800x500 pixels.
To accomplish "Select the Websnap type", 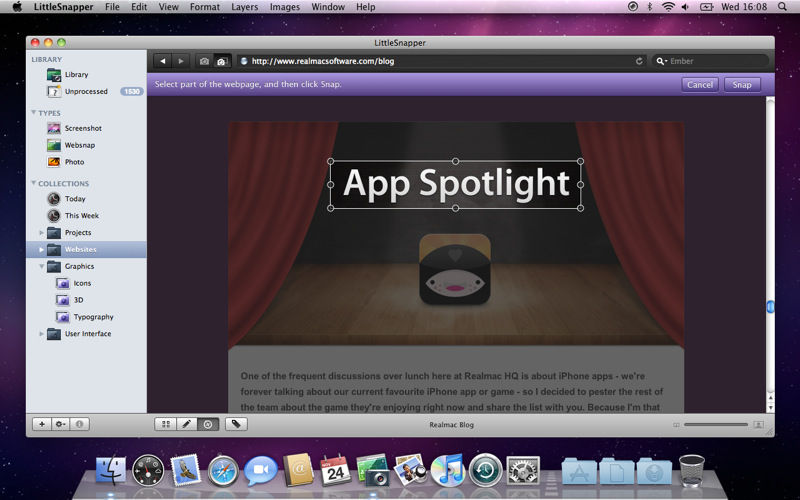I will [x=80, y=145].
